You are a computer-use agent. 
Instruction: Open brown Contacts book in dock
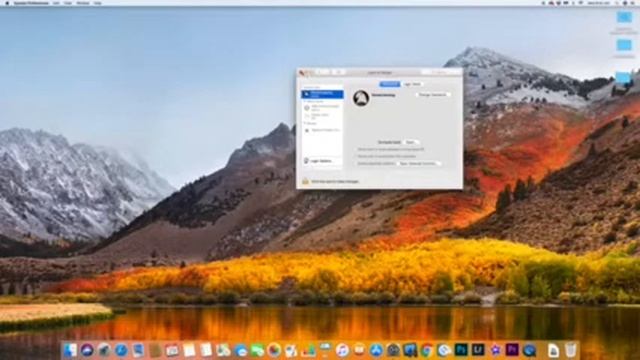tap(155, 350)
